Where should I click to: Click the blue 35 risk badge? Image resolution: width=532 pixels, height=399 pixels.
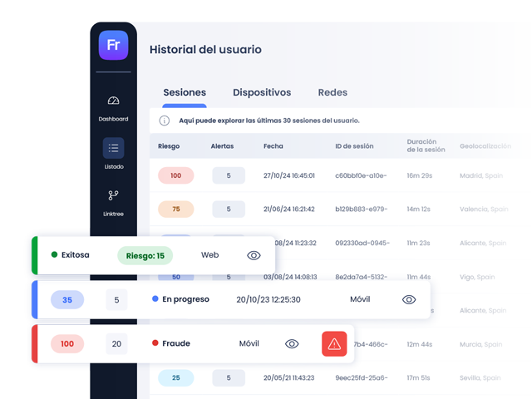coord(67,299)
